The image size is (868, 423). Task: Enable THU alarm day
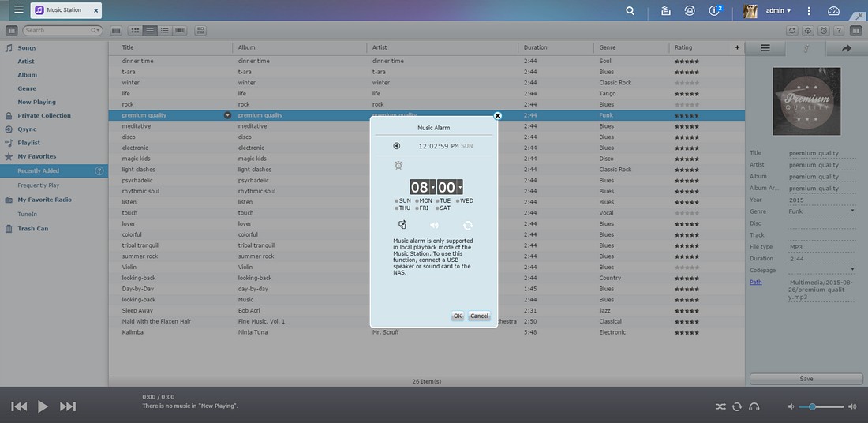point(403,208)
